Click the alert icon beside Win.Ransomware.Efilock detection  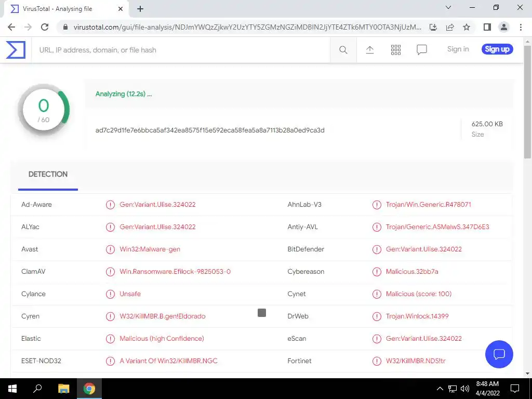[110, 272]
